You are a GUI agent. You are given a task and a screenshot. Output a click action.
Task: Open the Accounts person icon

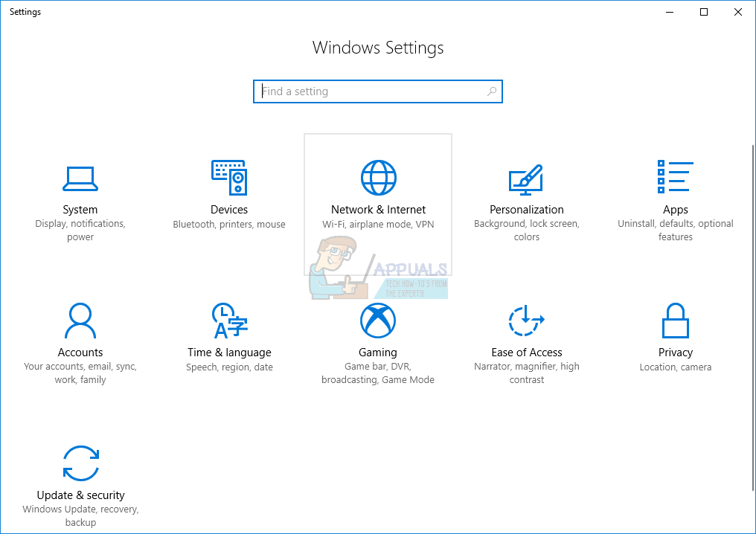[x=80, y=321]
